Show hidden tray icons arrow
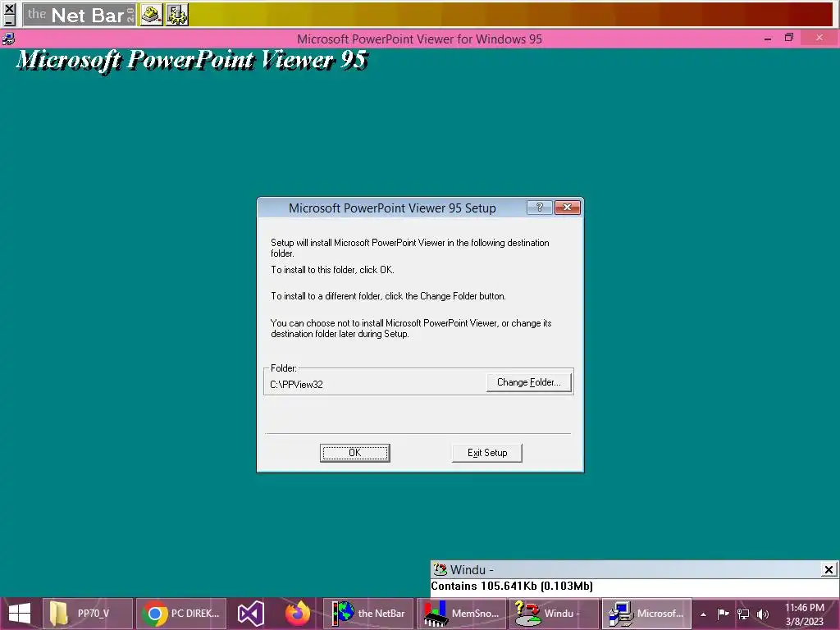840x630 pixels. click(x=703, y=614)
